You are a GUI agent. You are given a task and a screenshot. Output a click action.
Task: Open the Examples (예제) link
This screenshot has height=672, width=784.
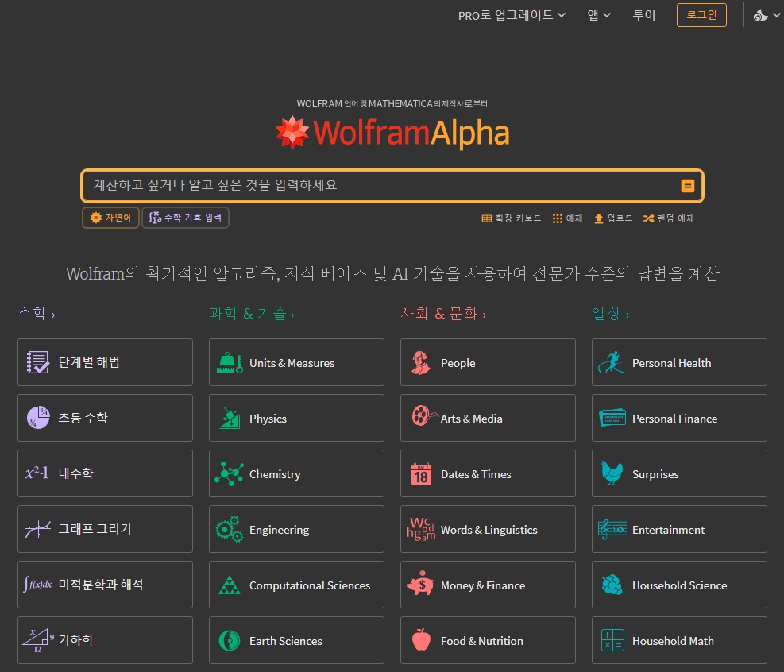tap(567, 218)
